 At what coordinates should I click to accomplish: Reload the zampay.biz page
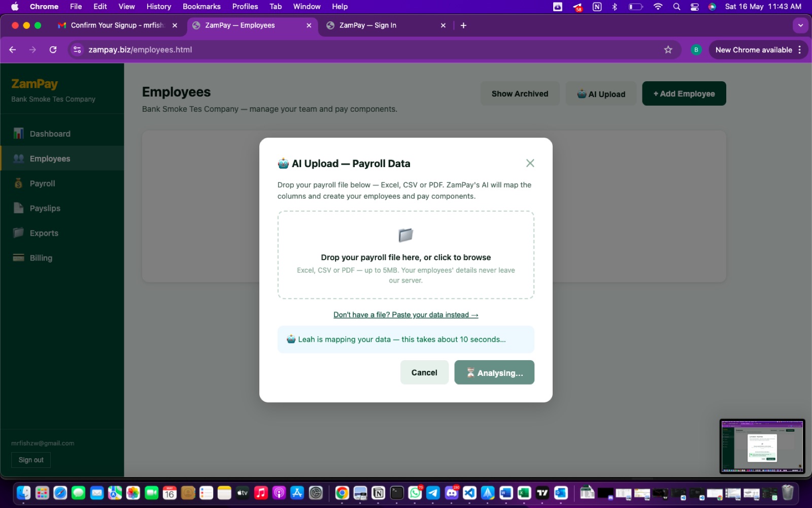point(53,50)
